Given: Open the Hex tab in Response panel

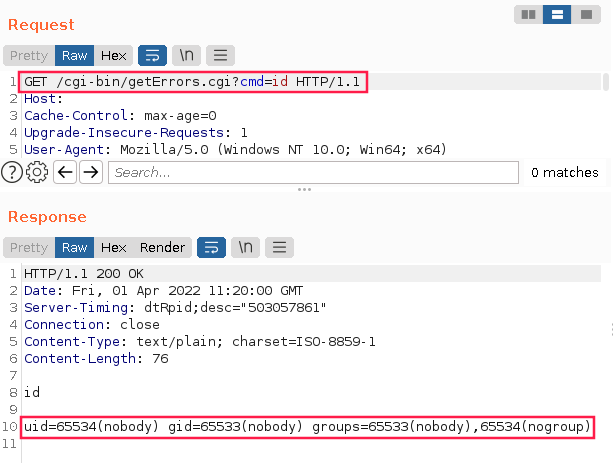Looking at the screenshot, I should (114, 247).
